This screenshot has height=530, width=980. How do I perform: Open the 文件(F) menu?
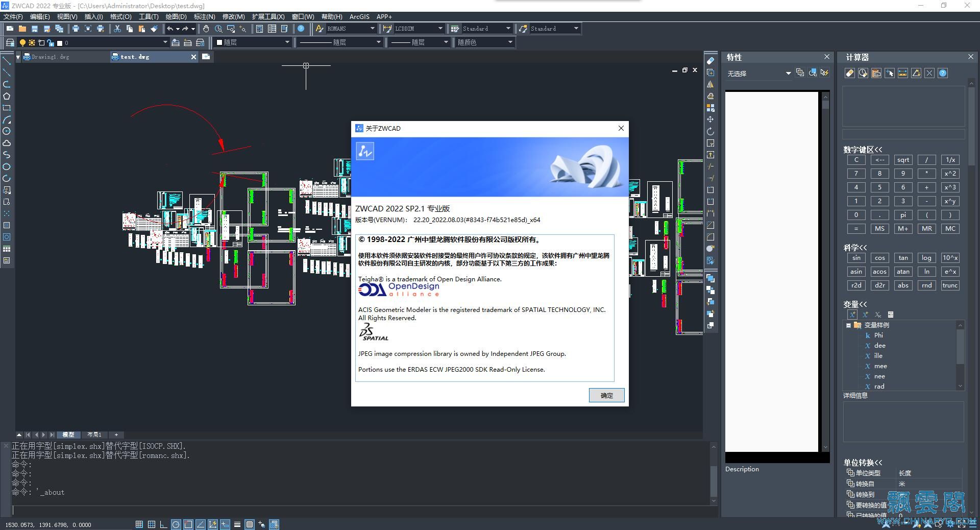coord(13,17)
